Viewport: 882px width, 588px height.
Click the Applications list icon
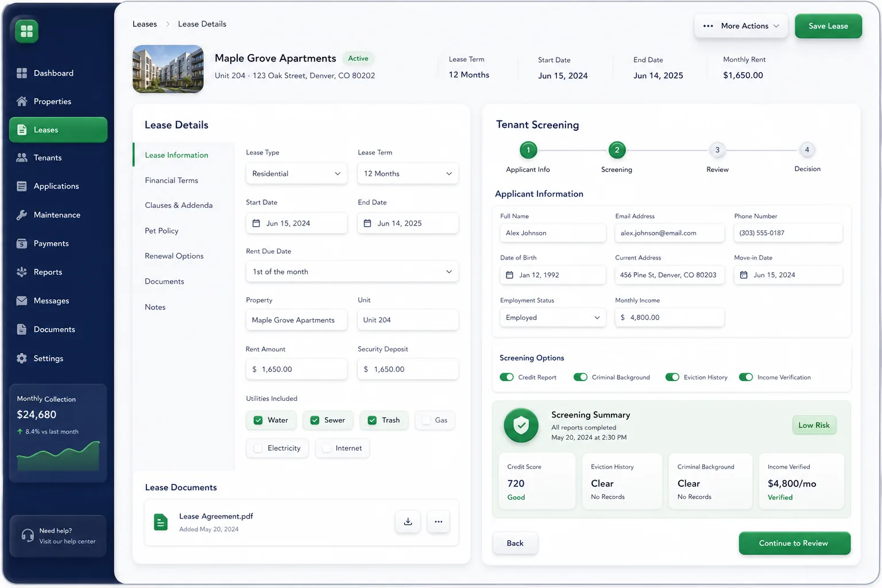click(22, 186)
